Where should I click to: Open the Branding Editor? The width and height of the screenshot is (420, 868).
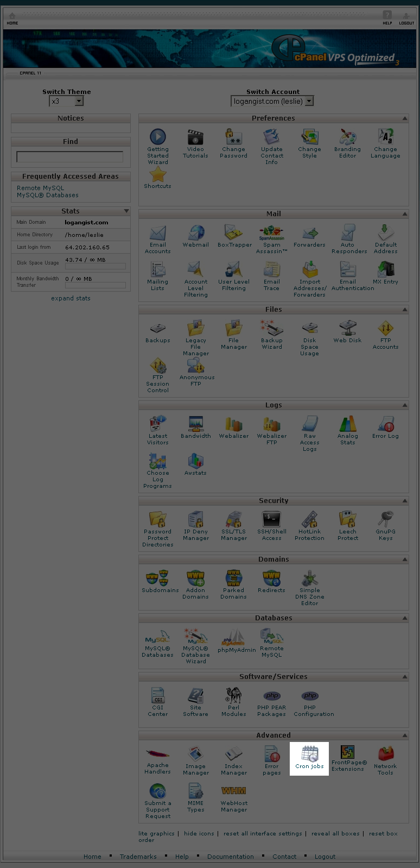347,143
